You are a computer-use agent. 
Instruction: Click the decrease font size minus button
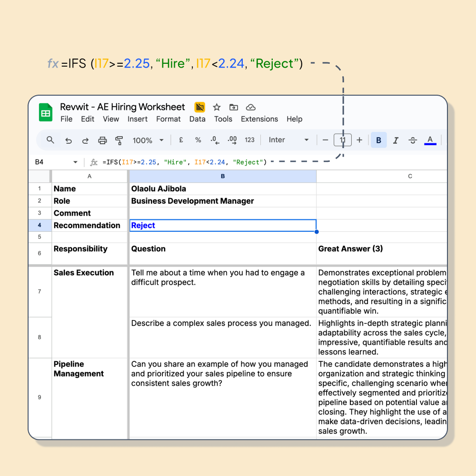click(326, 140)
